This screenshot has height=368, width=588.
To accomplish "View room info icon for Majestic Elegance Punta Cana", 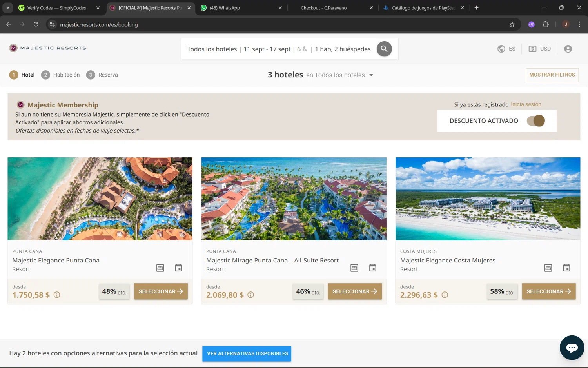I will 160,268.
